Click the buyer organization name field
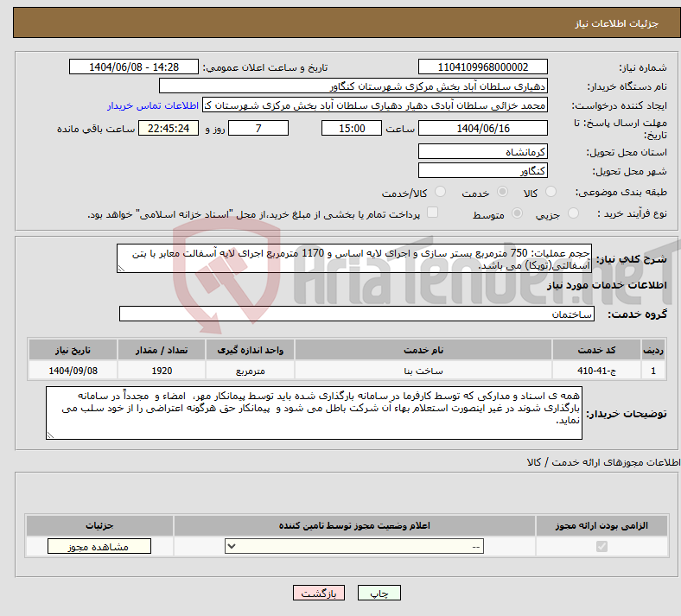681x616 pixels. coord(353,86)
